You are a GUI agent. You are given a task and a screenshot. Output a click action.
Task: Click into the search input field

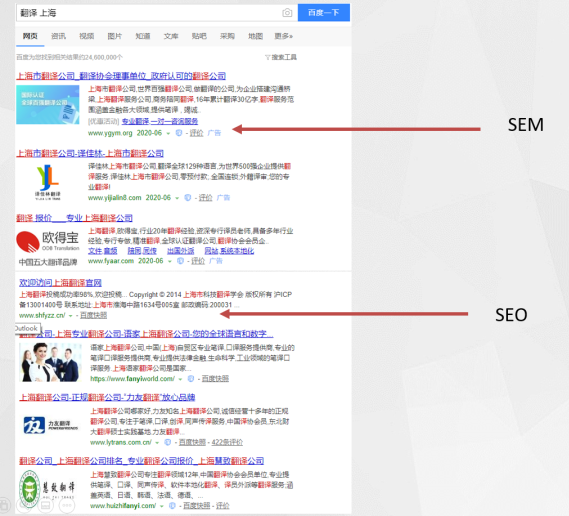[149, 13]
